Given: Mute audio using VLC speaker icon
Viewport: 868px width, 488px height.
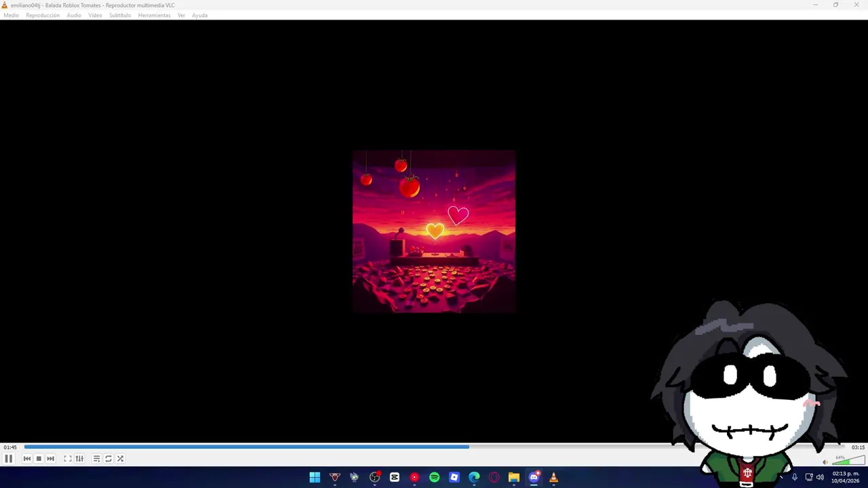Looking at the screenshot, I should click(825, 462).
